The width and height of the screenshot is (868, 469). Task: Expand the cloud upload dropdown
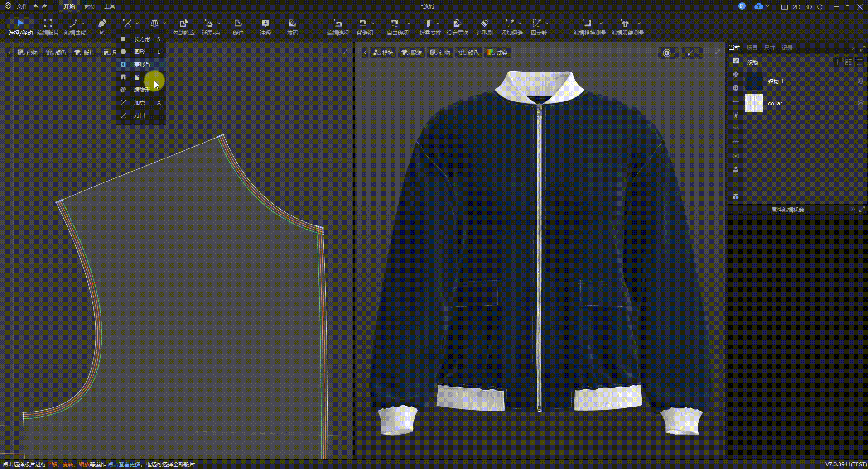767,6
